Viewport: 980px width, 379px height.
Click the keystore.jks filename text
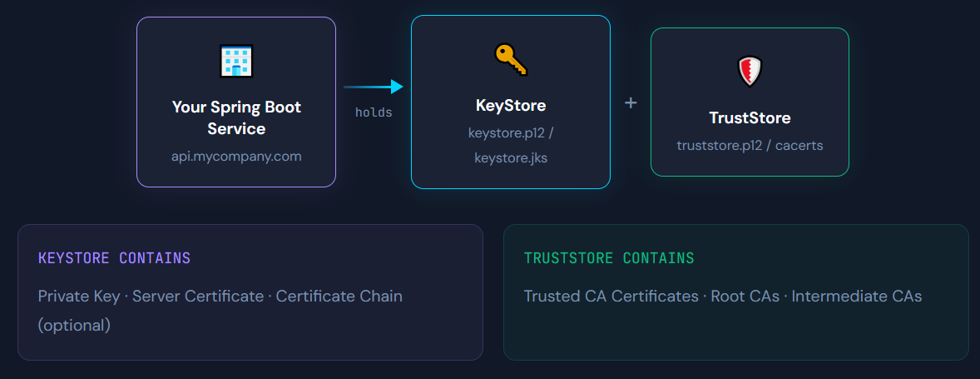pos(511,158)
